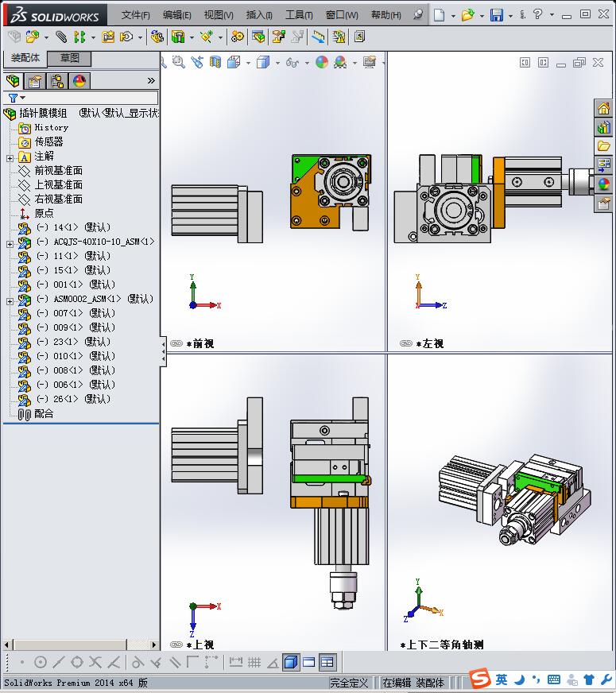The height and width of the screenshot is (693, 616).
Task: Click the Apply Scene icon
Action: [x=340, y=62]
